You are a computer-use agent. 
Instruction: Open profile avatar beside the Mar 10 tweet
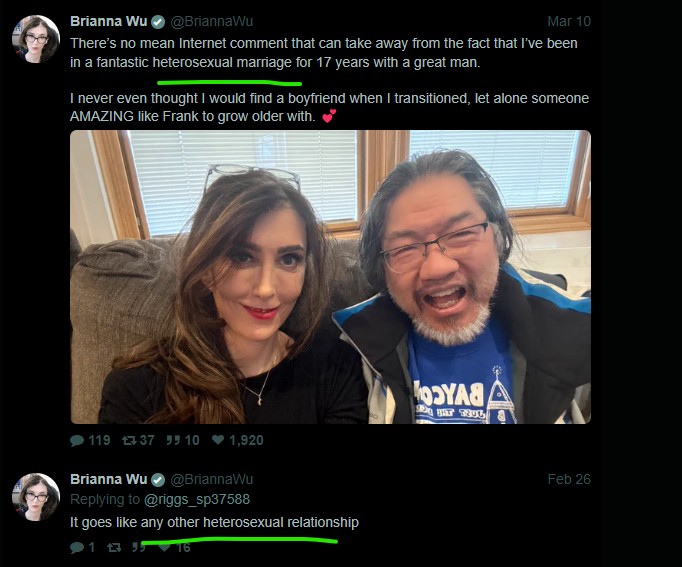36,39
